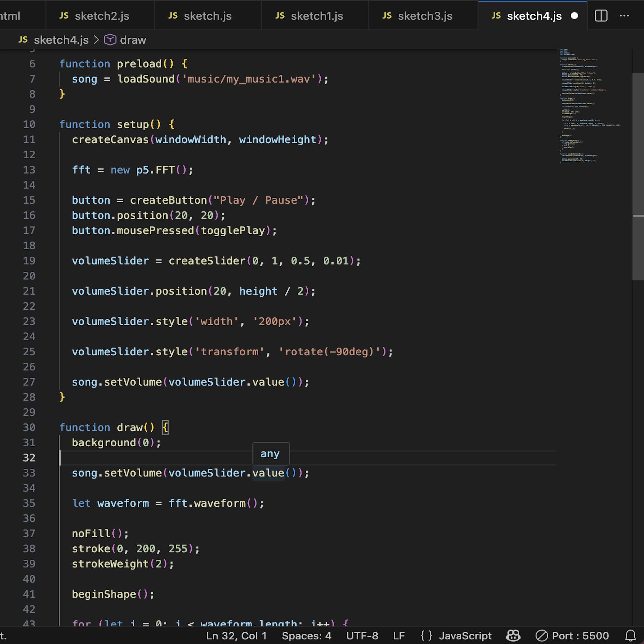Open the sketch.js tab
This screenshot has height=644, width=644.
(208, 16)
